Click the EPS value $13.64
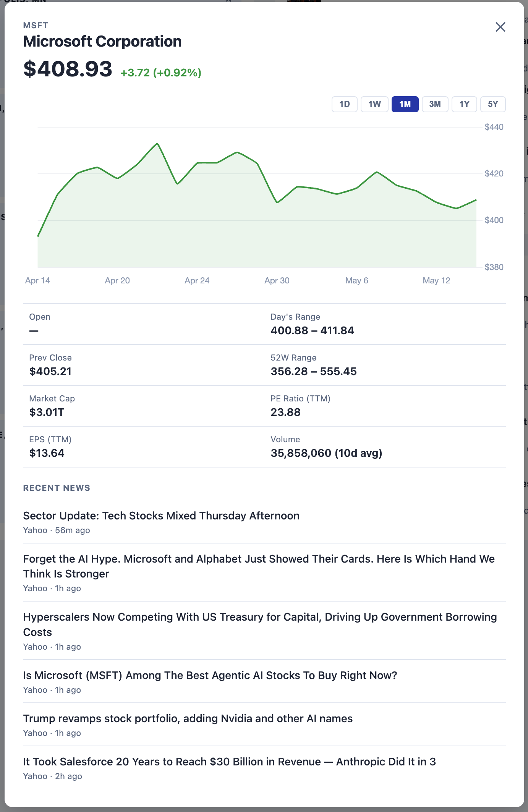The image size is (528, 812). point(47,453)
